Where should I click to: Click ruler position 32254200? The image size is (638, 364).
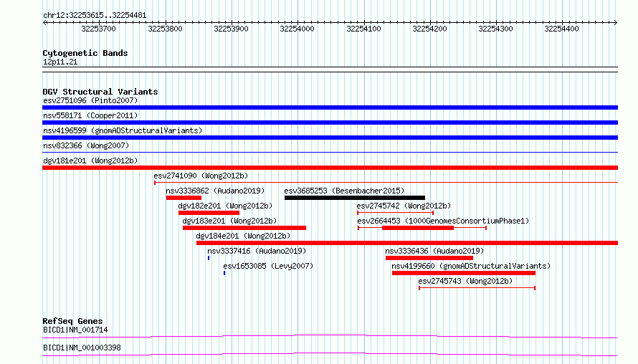click(x=429, y=29)
